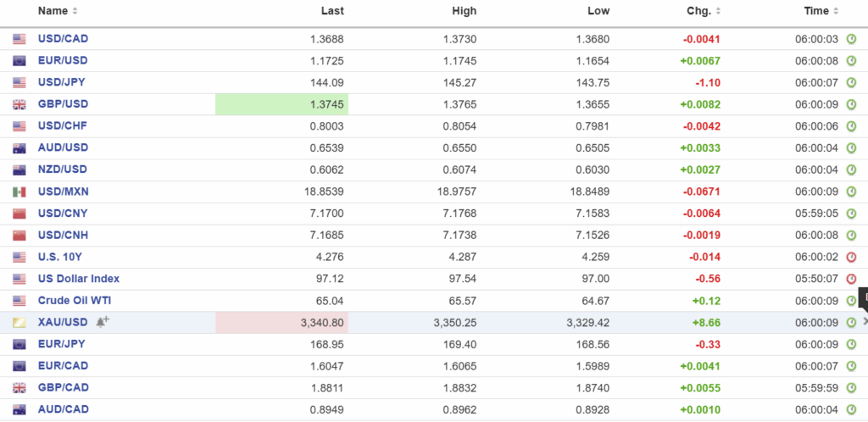Open the Crude Oil WTI link

pyautogui.click(x=75, y=301)
